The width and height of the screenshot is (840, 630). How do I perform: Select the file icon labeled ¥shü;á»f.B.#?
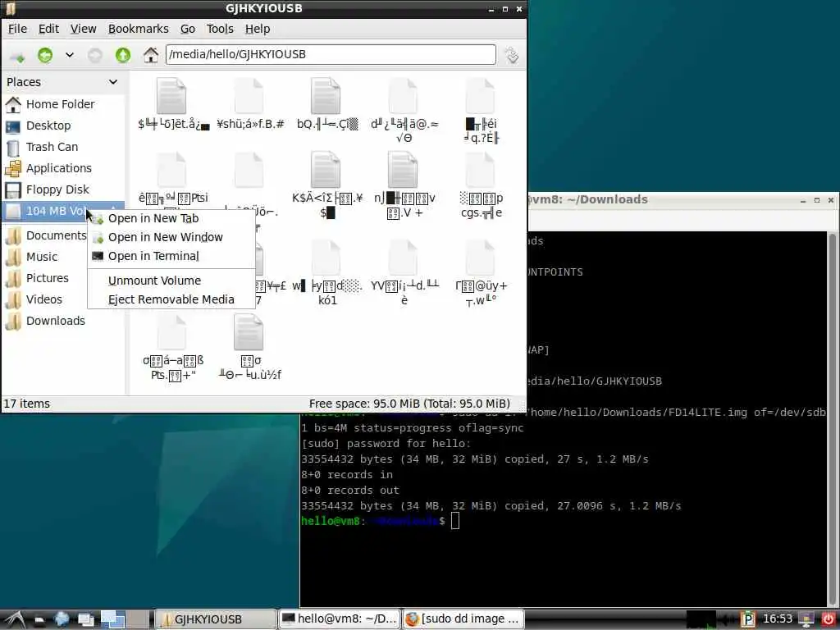click(249, 97)
